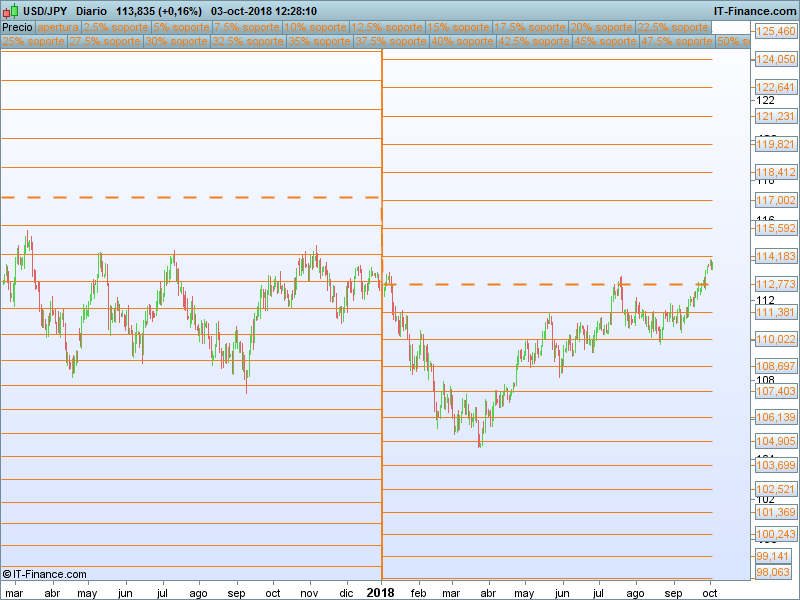The height and width of the screenshot is (600, 800).
Task: Select the 98,063 price level tag
Action: pyautogui.click(x=775, y=572)
